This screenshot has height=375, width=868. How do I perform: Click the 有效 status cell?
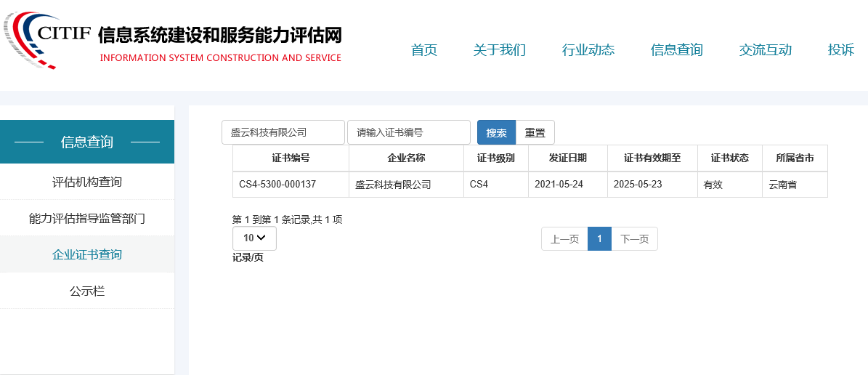coord(730,185)
